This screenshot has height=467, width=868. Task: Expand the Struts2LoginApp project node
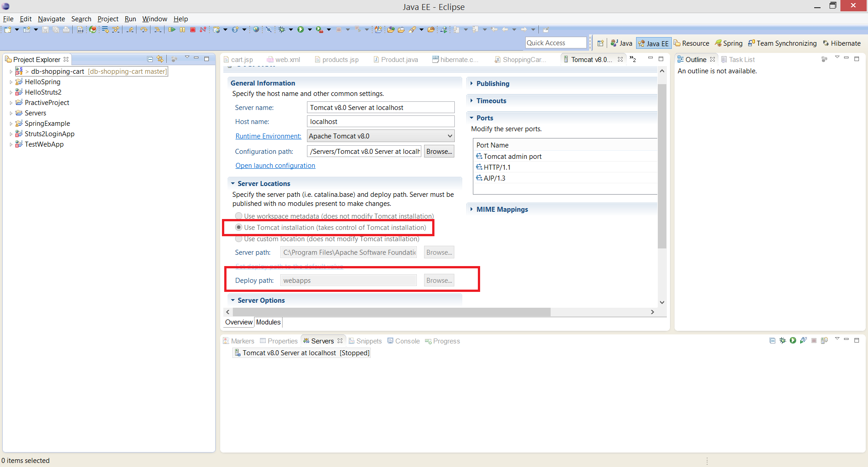click(x=11, y=134)
